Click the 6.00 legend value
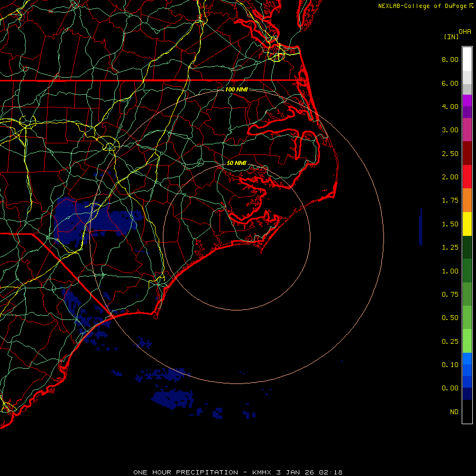 coord(450,83)
